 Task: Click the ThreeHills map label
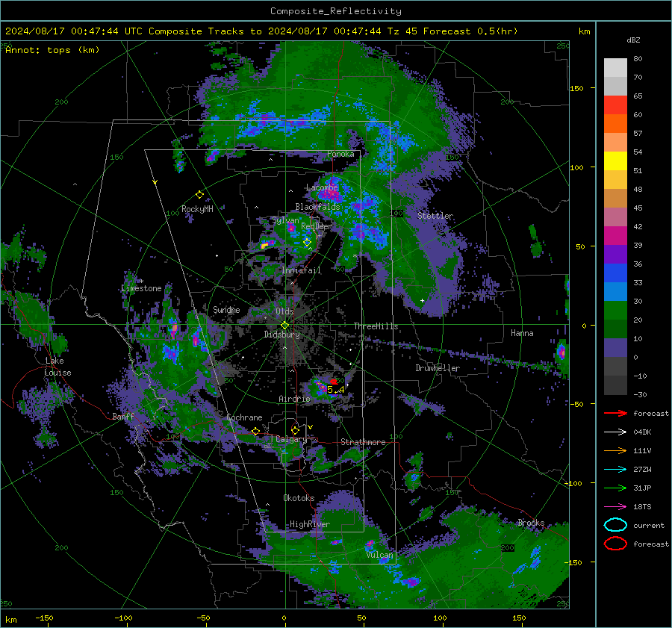(x=376, y=326)
